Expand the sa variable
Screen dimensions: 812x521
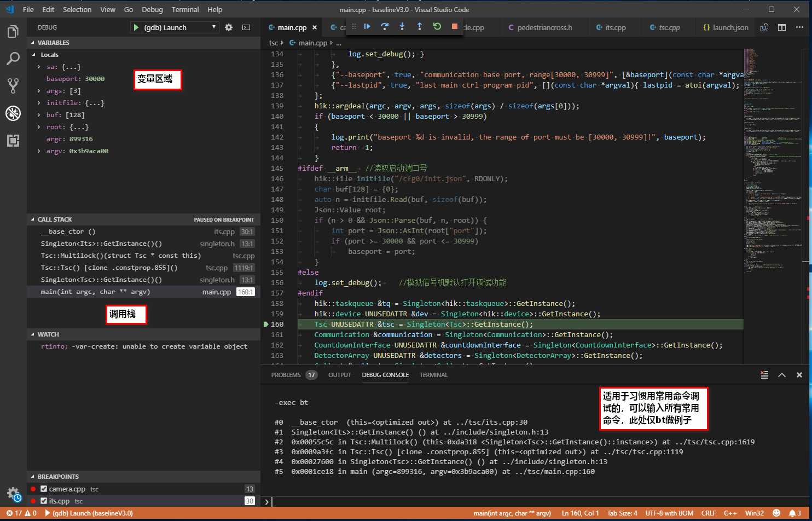[39, 67]
